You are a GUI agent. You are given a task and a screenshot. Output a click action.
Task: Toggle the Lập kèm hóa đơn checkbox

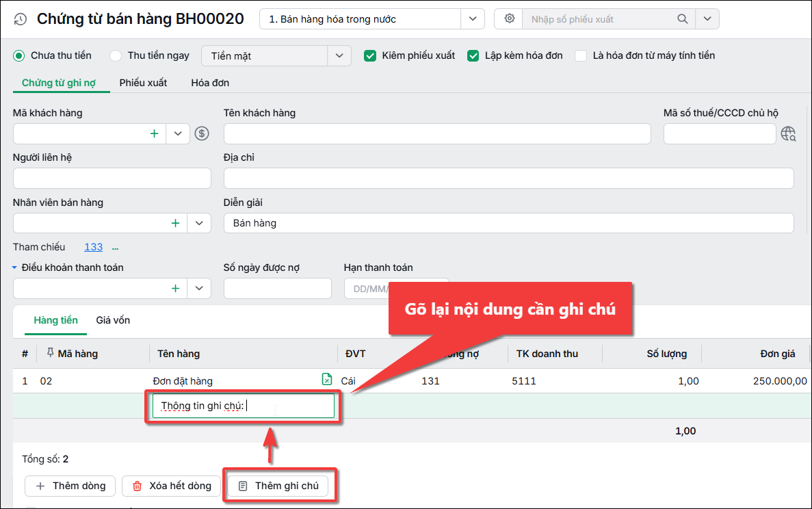473,55
